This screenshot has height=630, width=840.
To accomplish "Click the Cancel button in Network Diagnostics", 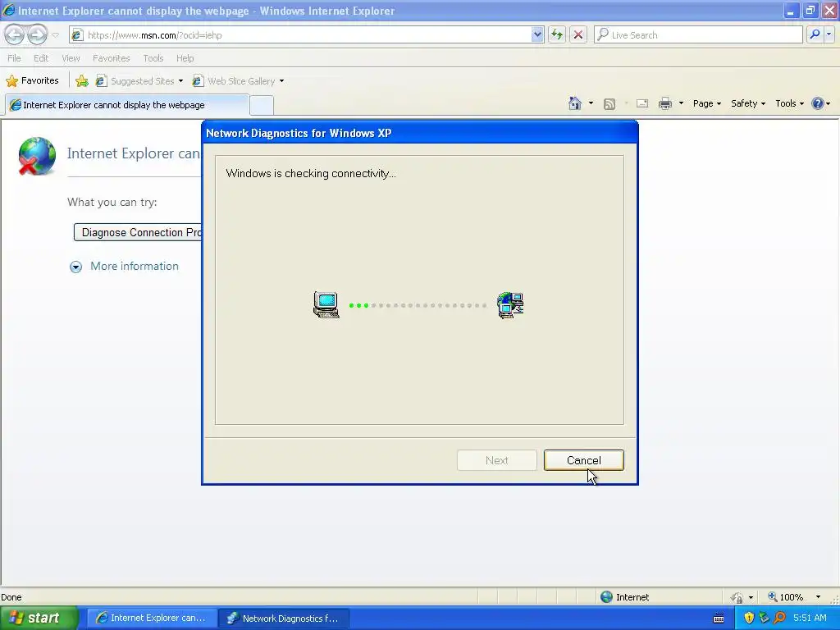I will pyautogui.click(x=583, y=460).
